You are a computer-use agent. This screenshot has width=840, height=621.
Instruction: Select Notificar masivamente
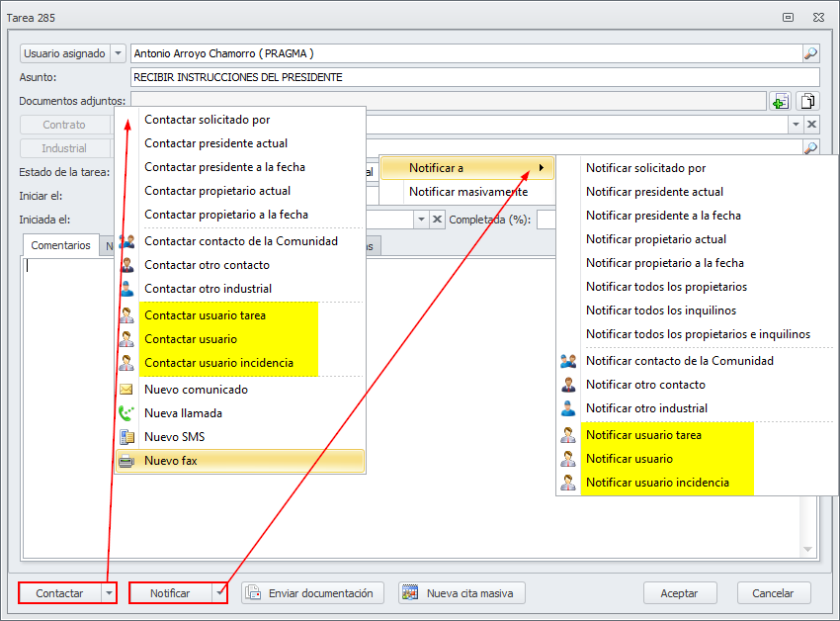click(467, 192)
